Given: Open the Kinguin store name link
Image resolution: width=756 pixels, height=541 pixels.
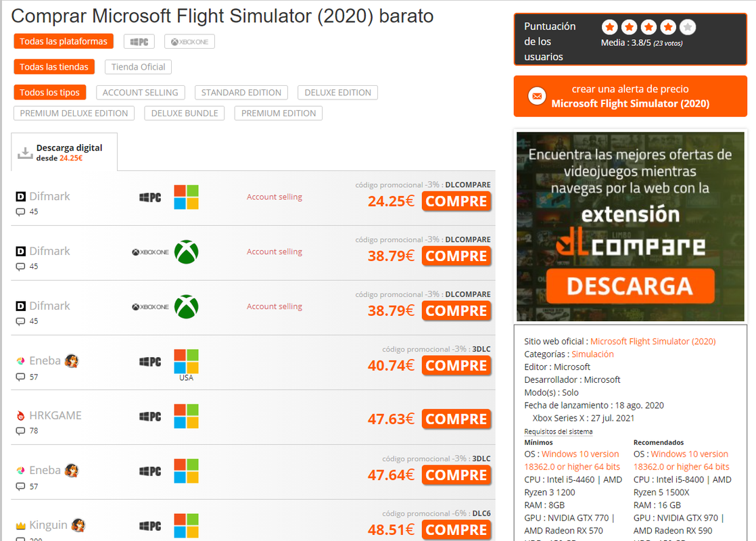Looking at the screenshot, I should click(x=48, y=525).
